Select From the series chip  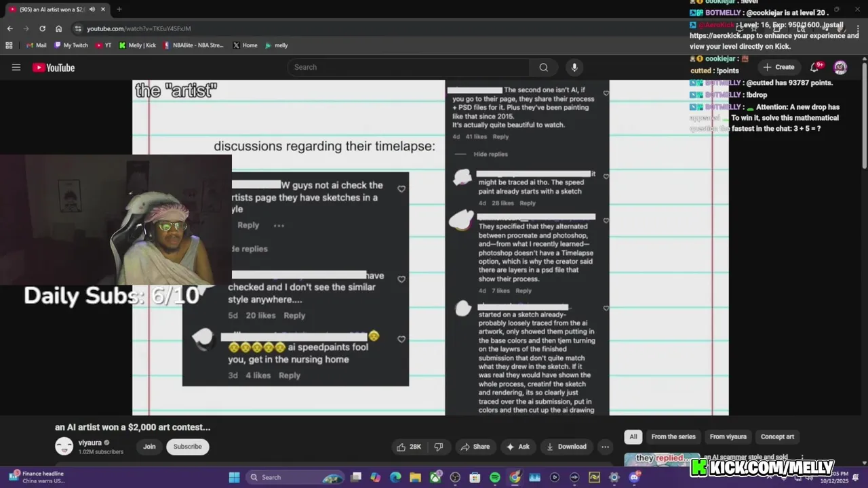click(673, 436)
